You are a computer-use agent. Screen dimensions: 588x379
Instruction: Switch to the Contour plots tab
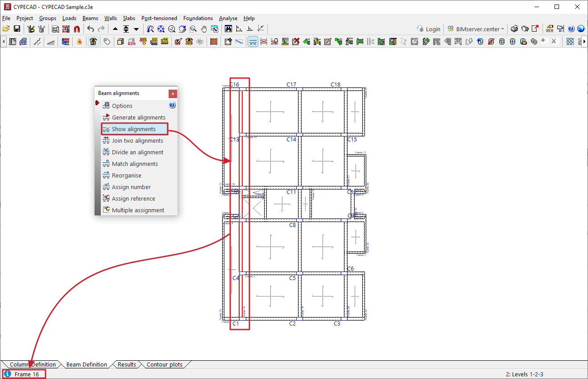coord(164,364)
